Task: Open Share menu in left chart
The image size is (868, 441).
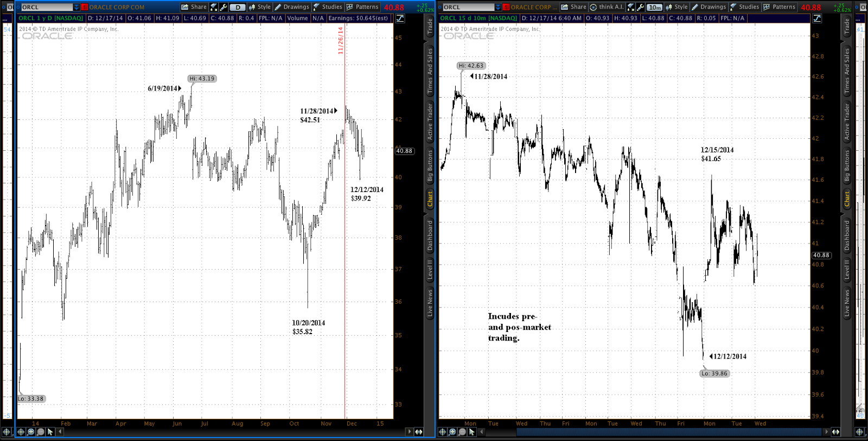Action: (x=194, y=7)
